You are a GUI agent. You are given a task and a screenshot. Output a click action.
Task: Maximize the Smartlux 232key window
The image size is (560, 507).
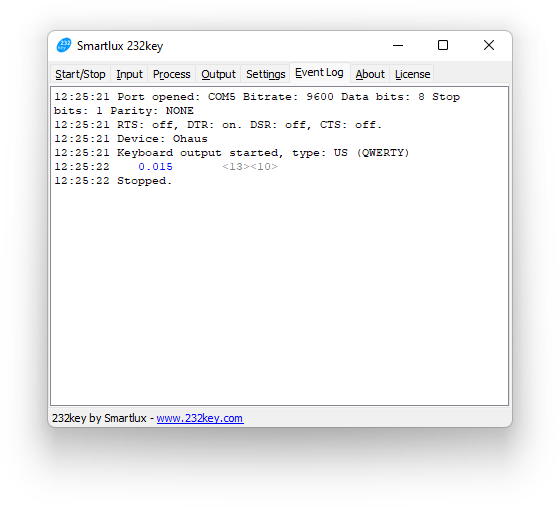tap(443, 45)
